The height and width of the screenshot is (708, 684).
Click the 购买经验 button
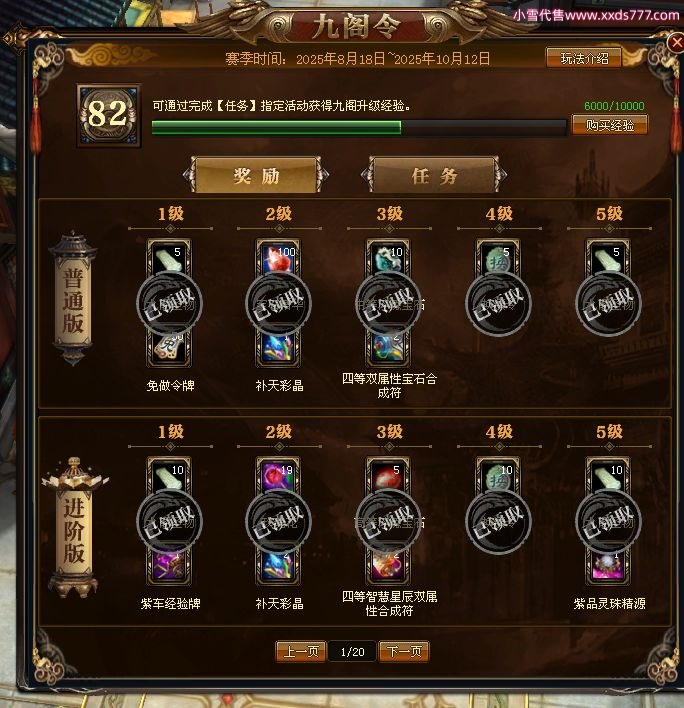(x=610, y=125)
